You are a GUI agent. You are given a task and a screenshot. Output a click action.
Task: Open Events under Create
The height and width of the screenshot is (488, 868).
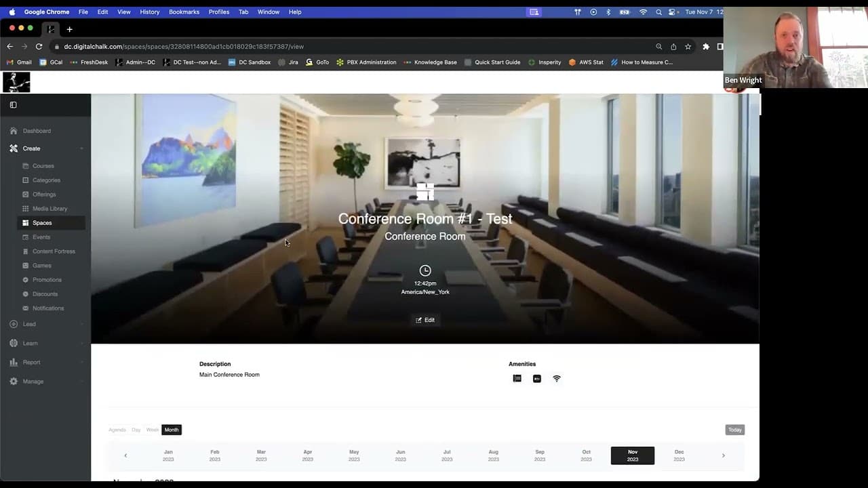[x=41, y=237]
